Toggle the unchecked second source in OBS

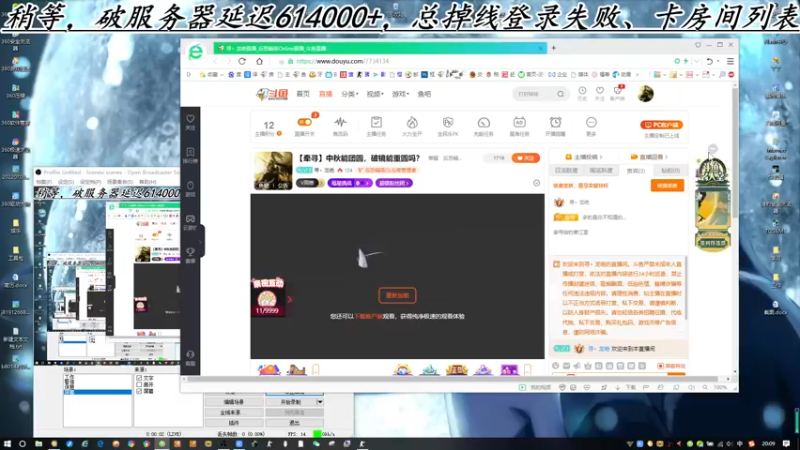tap(139, 385)
